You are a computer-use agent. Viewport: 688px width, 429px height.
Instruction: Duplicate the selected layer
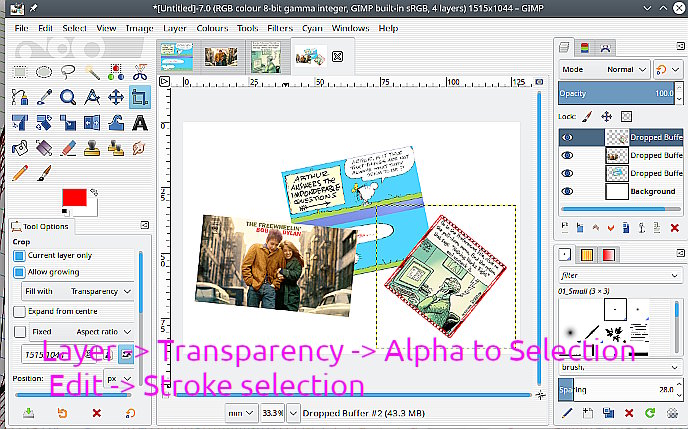(626, 228)
